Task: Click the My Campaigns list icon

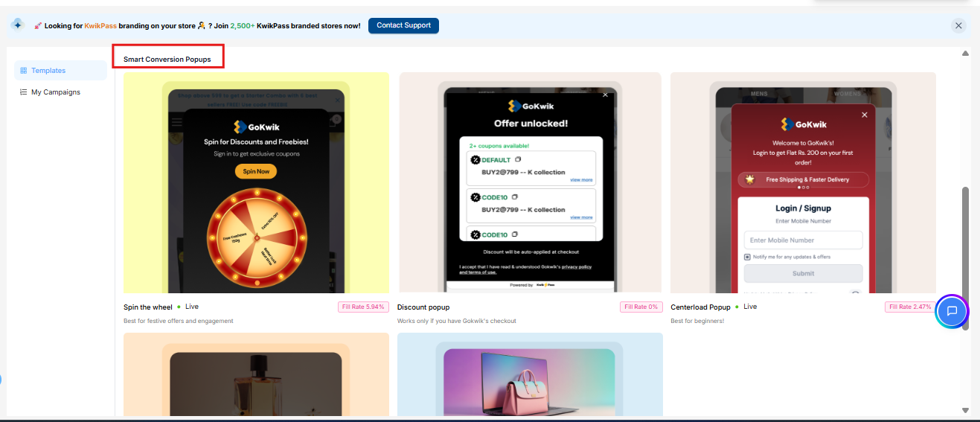Action: [24, 92]
